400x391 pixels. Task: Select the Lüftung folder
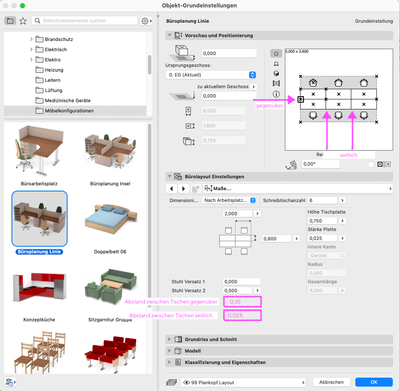(x=49, y=90)
